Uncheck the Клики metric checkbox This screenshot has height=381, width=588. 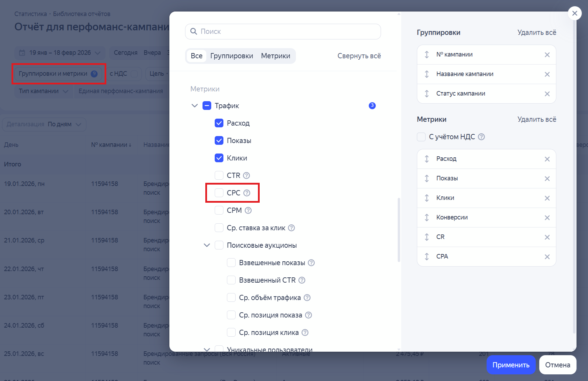[x=219, y=158]
